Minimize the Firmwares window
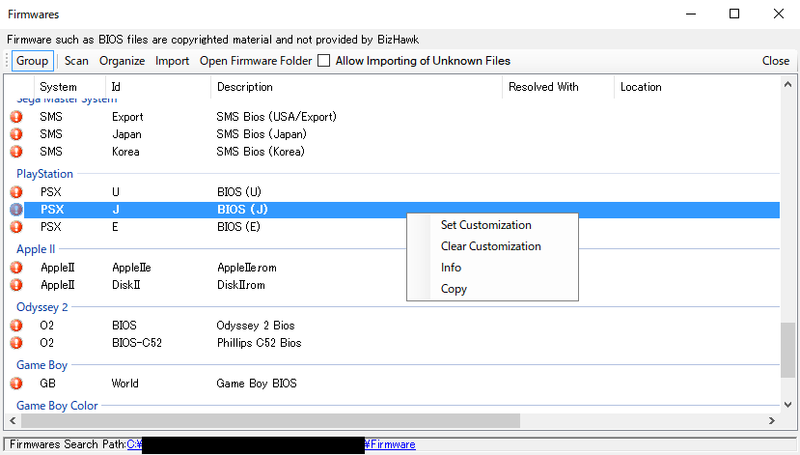 click(x=691, y=14)
